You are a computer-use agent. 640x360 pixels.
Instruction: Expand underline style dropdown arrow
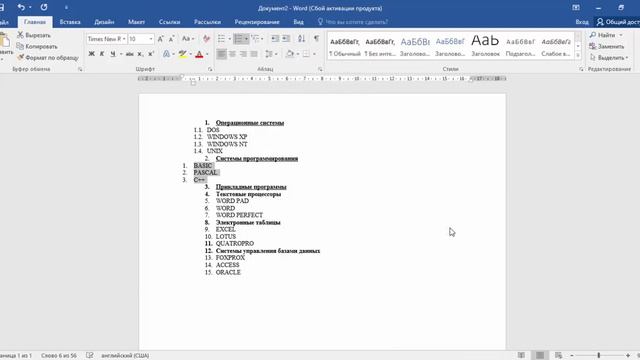(121, 54)
